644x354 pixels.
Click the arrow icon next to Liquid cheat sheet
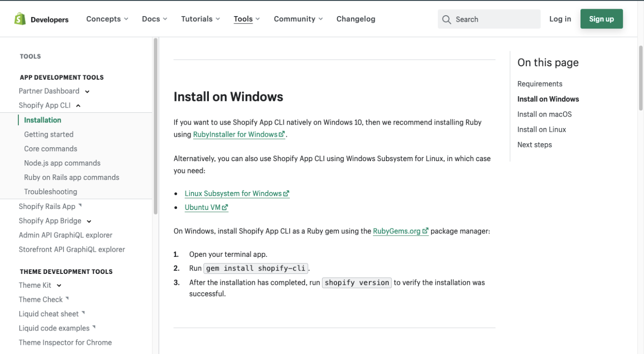click(x=83, y=313)
